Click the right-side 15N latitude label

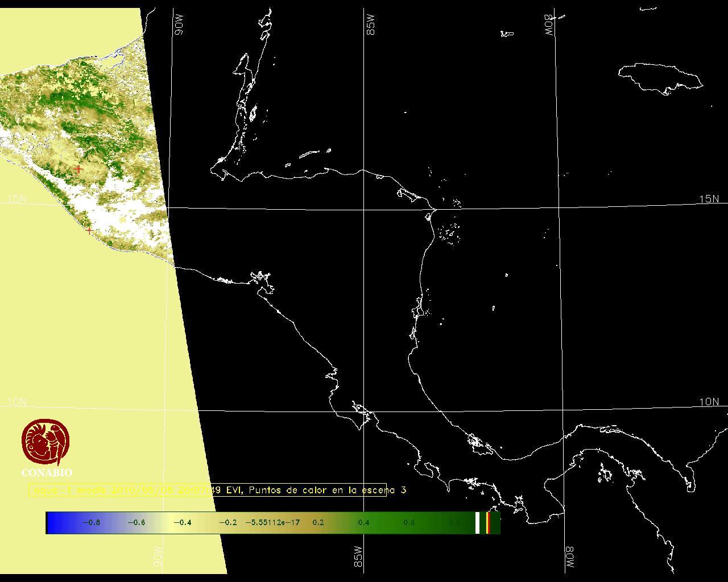pyautogui.click(x=709, y=199)
